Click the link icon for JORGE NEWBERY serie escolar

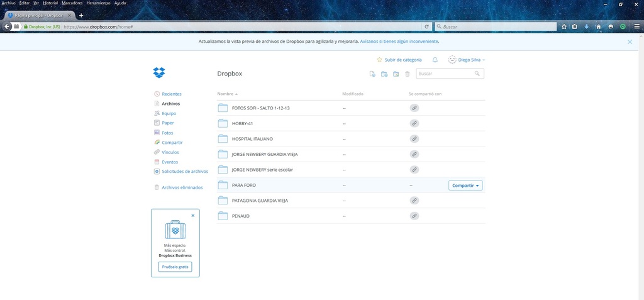[414, 170]
